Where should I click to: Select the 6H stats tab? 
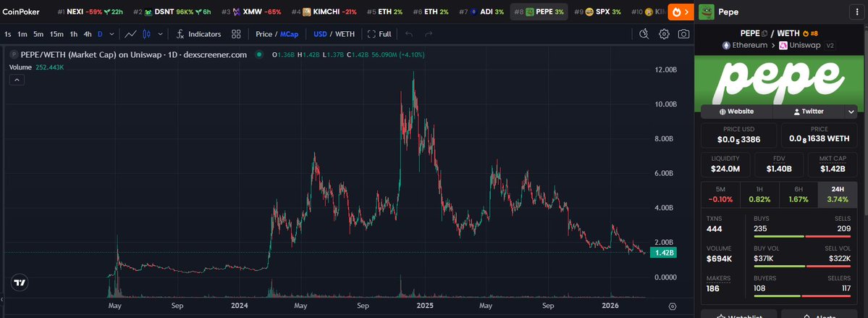(799, 194)
